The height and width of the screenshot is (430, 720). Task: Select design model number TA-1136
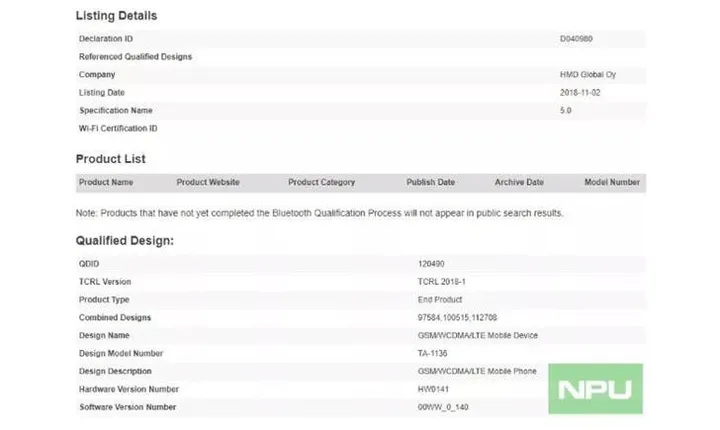pos(435,354)
